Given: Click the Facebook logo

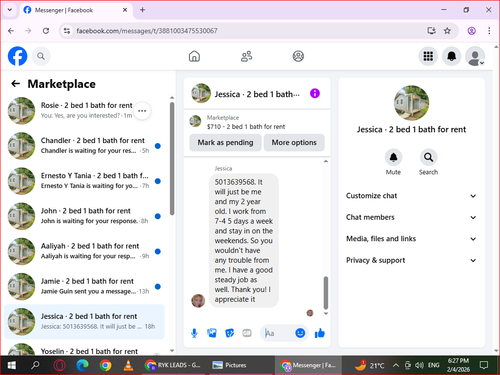Looking at the screenshot, I should tap(17, 56).
